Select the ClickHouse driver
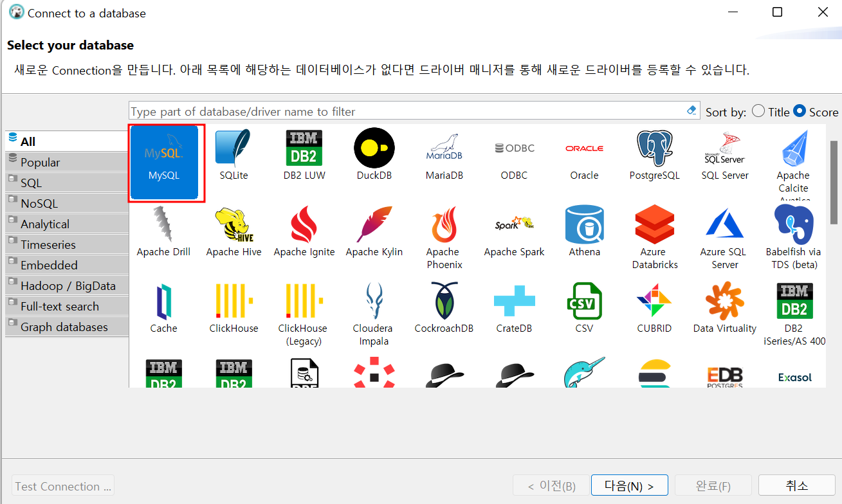842x504 pixels. click(233, 308)
